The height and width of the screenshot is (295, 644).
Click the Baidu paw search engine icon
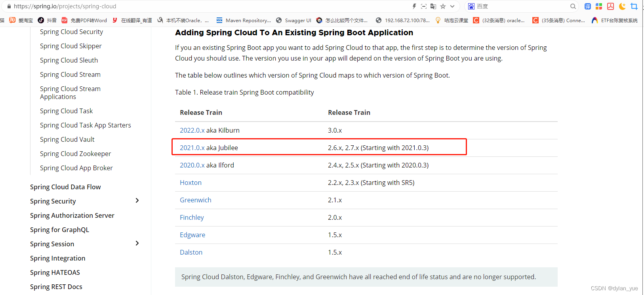click(471, 6)
